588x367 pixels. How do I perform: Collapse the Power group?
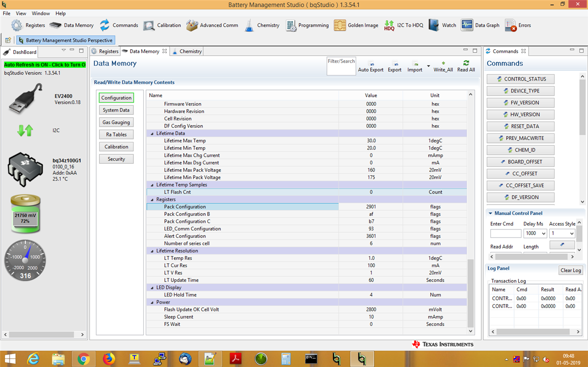tap(152, 302)
